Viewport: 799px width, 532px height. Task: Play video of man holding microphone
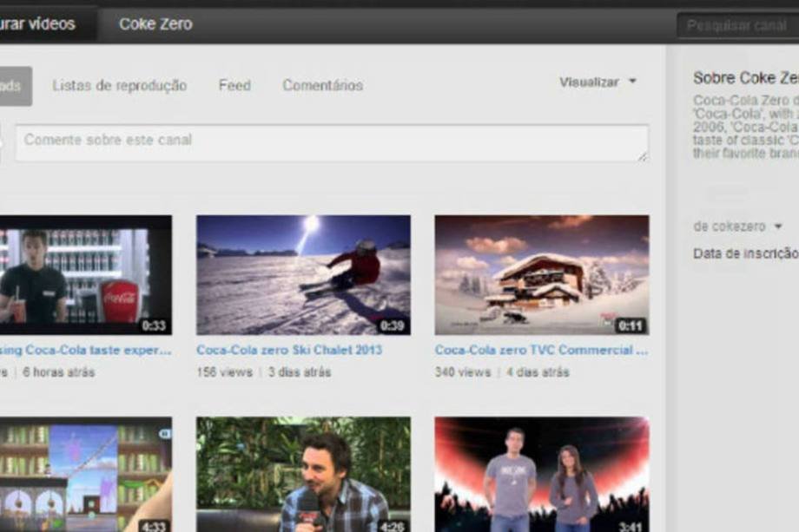pos(303,474)
